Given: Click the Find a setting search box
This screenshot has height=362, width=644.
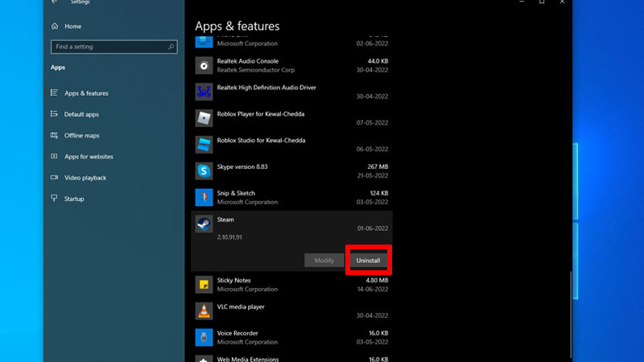Looking at the screenshot, I should (x=114, y=47).
